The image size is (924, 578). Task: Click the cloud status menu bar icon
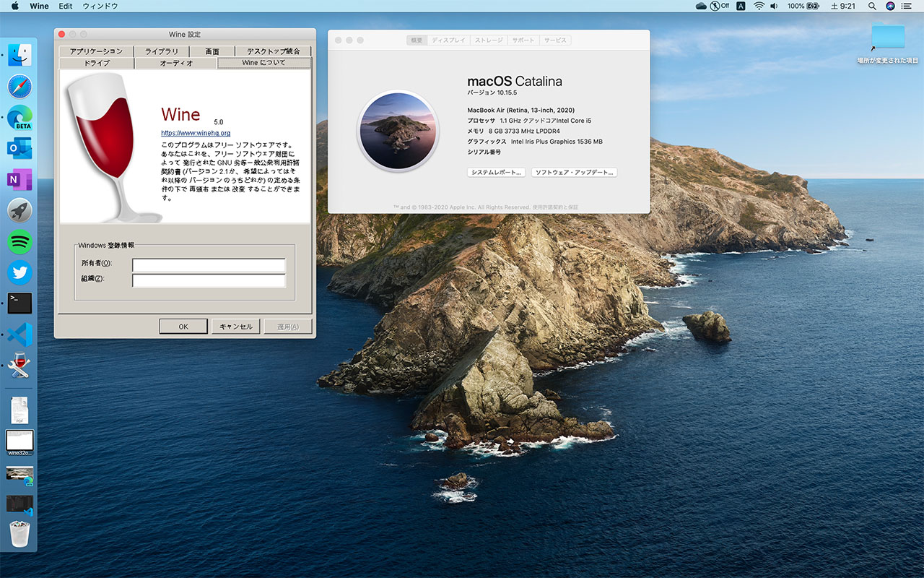coord(701,6)
